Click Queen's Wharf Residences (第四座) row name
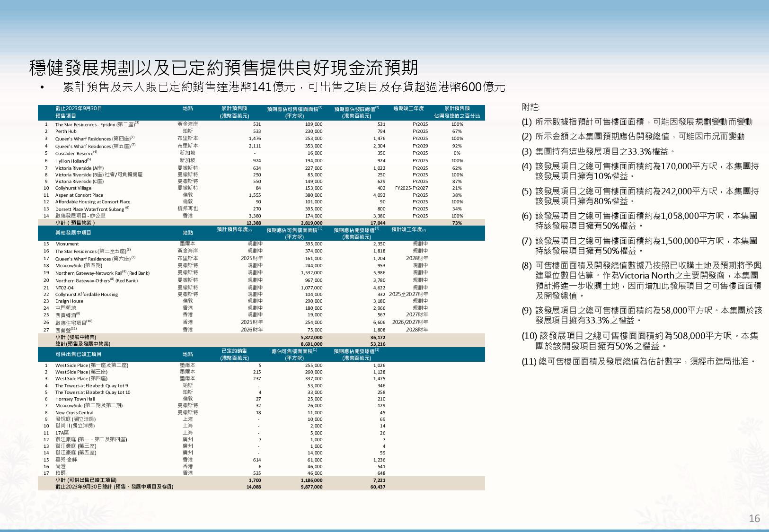 [x=95, y=139]
